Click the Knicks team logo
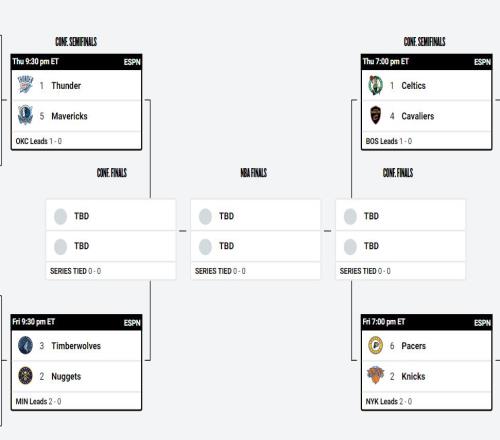This screenshot has height=440, width=500. 375,375
